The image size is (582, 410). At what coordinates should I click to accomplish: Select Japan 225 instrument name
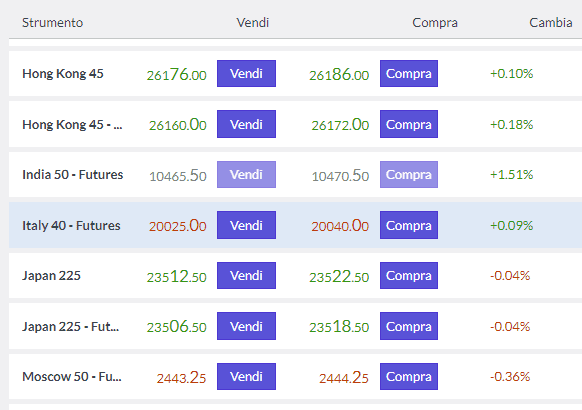point(51,276)
